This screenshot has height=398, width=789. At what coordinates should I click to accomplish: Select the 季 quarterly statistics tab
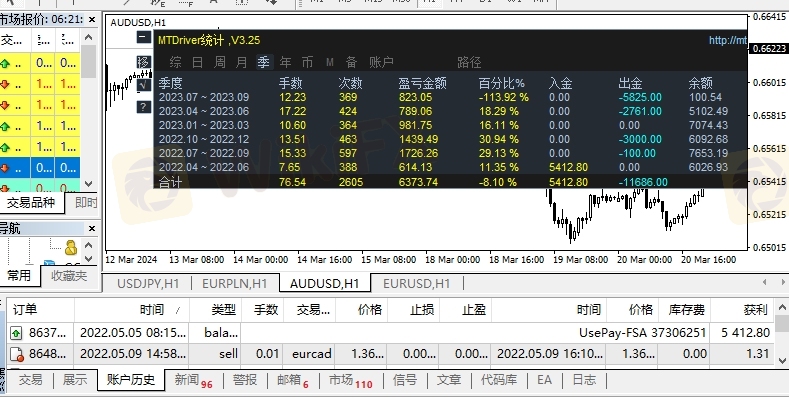pos(264,62)
